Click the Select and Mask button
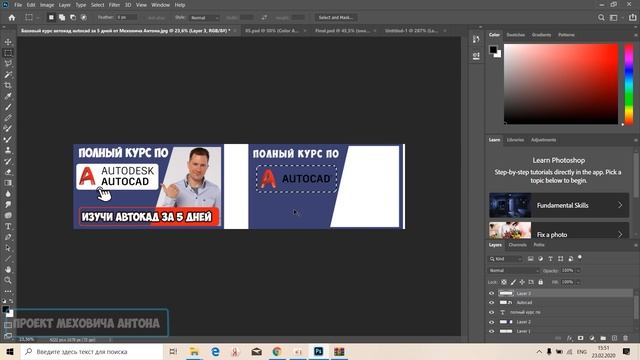This screenshot has width=640, height=360. [x=336, y=18]
